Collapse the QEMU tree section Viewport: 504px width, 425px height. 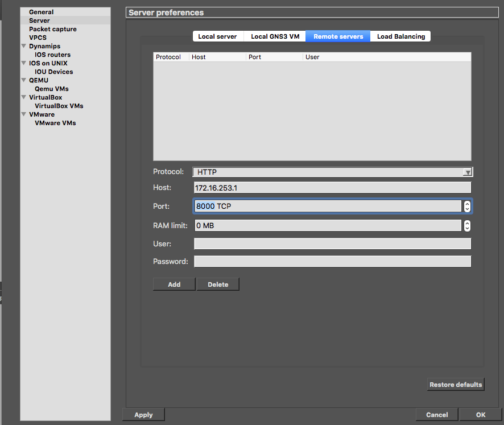tap(23, 80)
